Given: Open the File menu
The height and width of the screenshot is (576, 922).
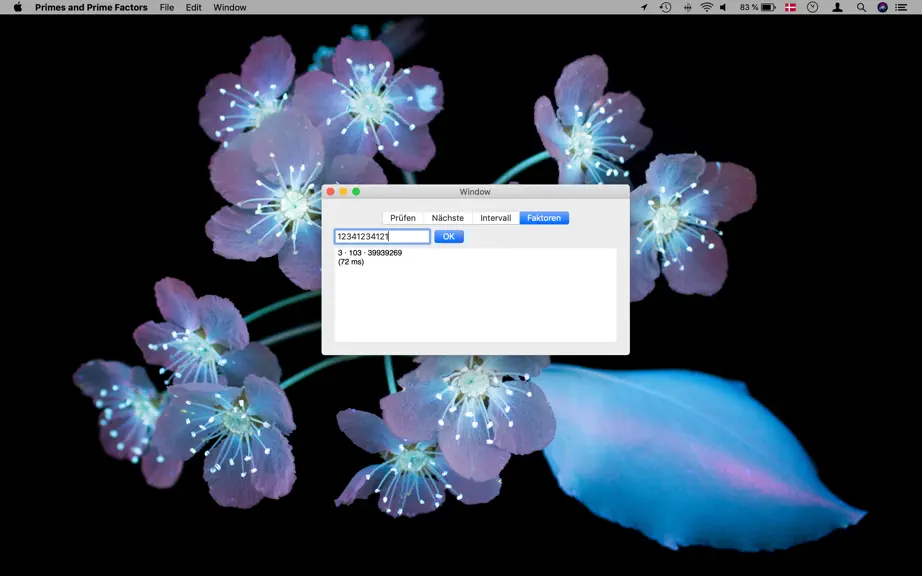Looking at the screenshot, I should tap(167, 7).
